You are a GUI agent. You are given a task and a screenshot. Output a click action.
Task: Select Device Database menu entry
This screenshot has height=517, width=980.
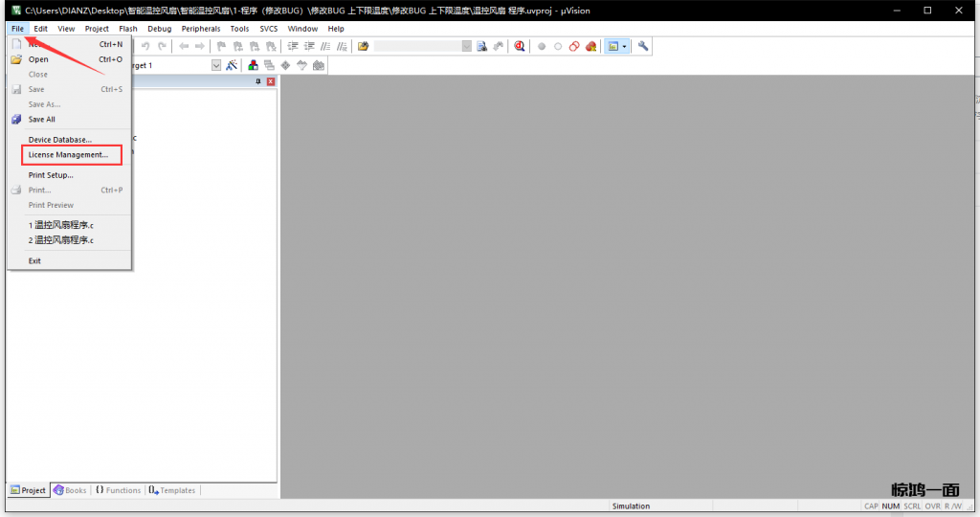click(59, 140)
